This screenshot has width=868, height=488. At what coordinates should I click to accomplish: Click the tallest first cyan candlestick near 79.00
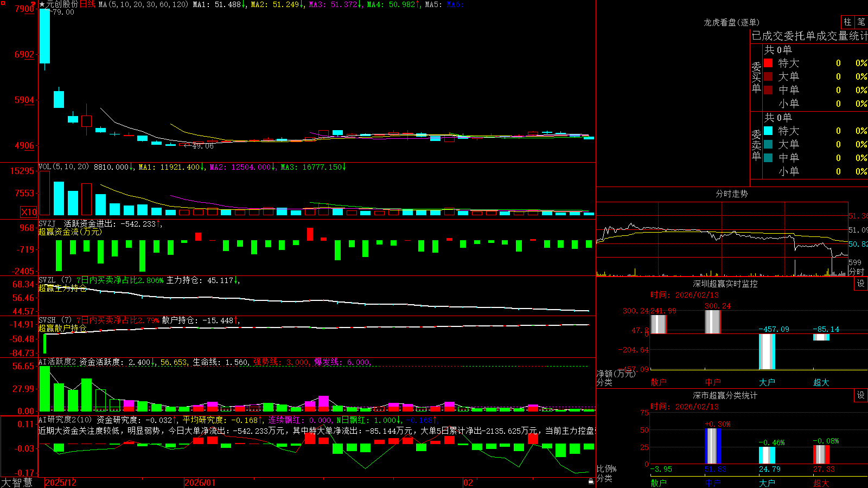coord(44,36)
